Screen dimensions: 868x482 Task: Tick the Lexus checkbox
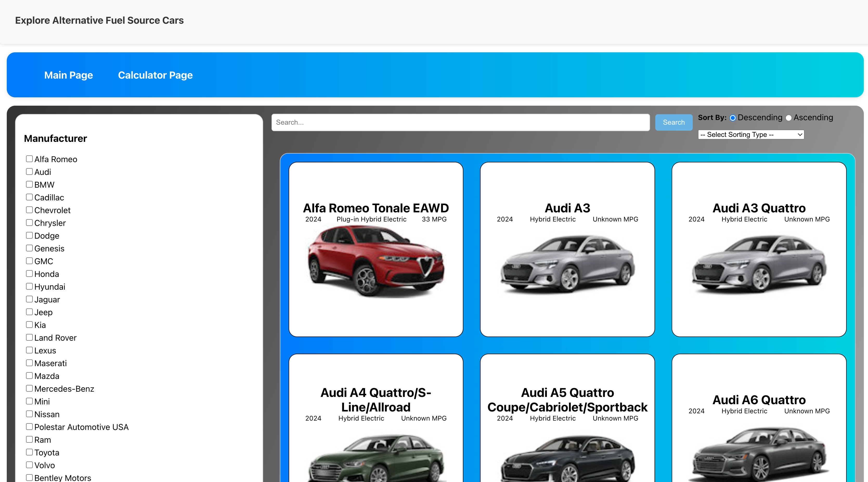[29, 350]
